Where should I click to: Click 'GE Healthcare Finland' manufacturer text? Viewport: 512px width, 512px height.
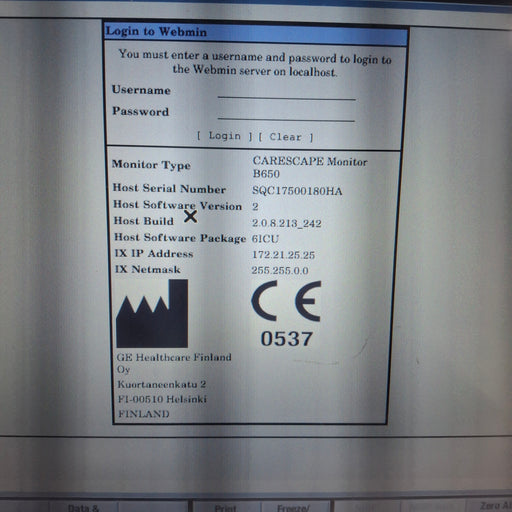tap(174, 357)
